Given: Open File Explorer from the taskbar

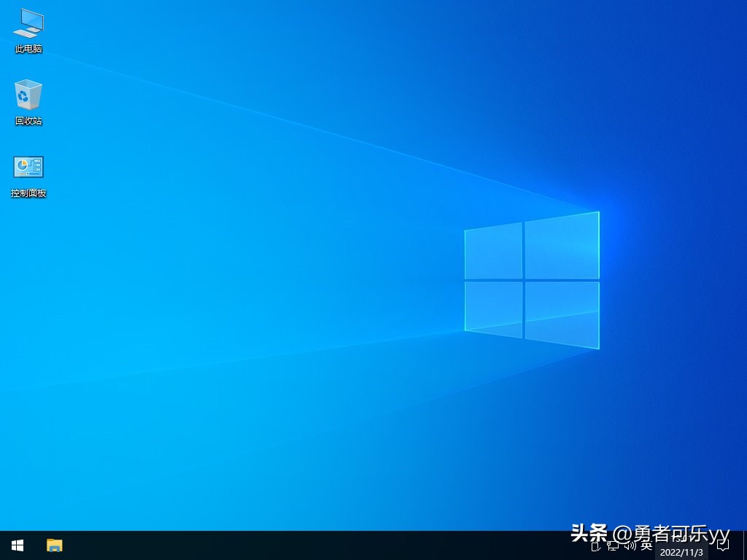Looking at the screenshot, I should click(55, 545).
